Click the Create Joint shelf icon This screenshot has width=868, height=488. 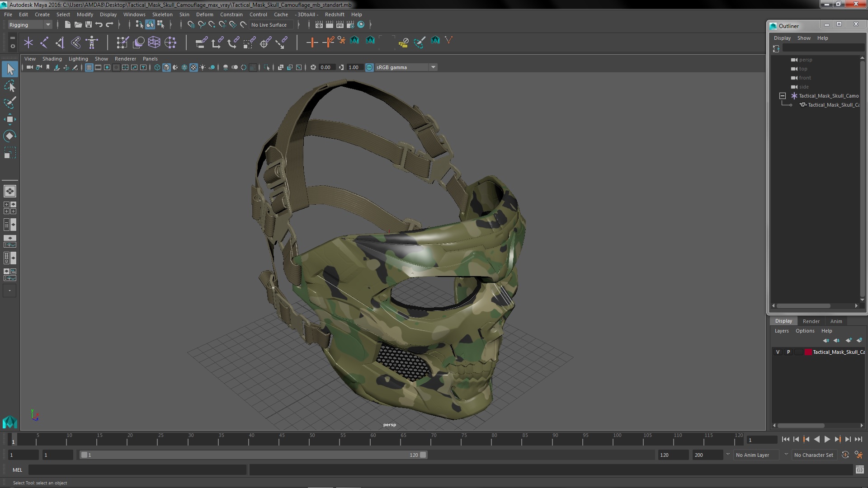pyautogui.click(x=44, y=42)
